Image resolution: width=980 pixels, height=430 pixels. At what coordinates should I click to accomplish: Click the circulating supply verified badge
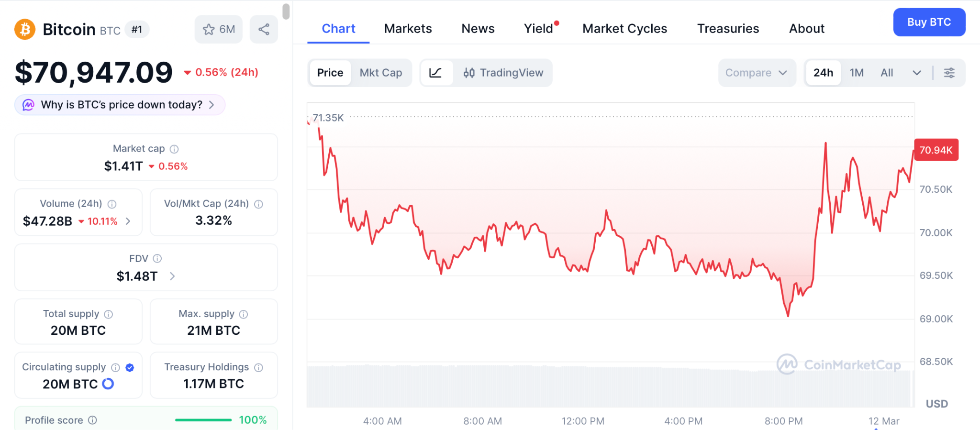(130, 367)
